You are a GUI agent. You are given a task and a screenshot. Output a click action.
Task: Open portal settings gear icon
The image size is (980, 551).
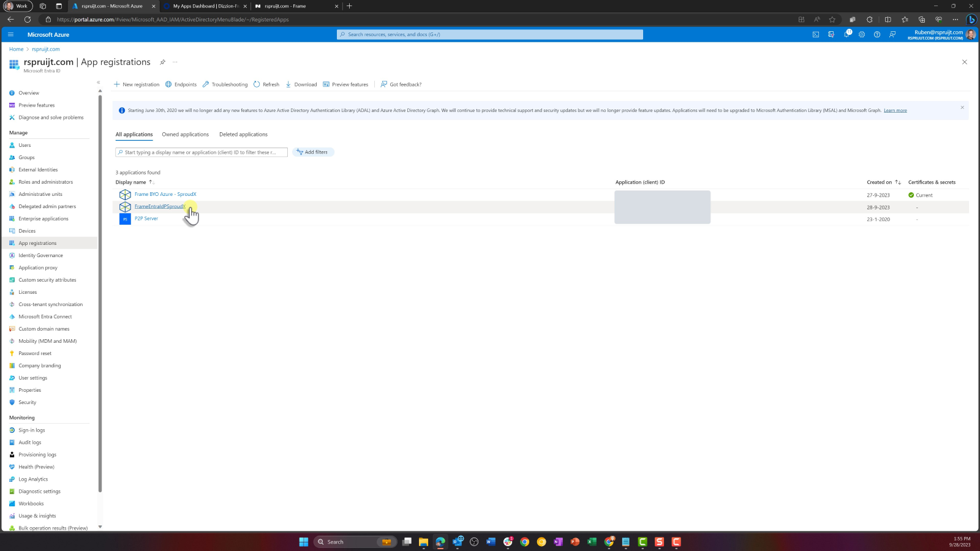pos(862,34)
